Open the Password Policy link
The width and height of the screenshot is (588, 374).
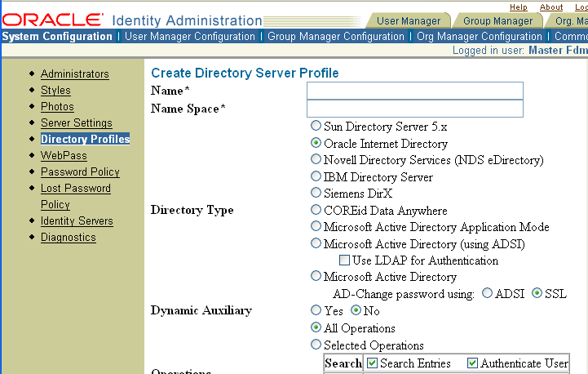(80, 172)
